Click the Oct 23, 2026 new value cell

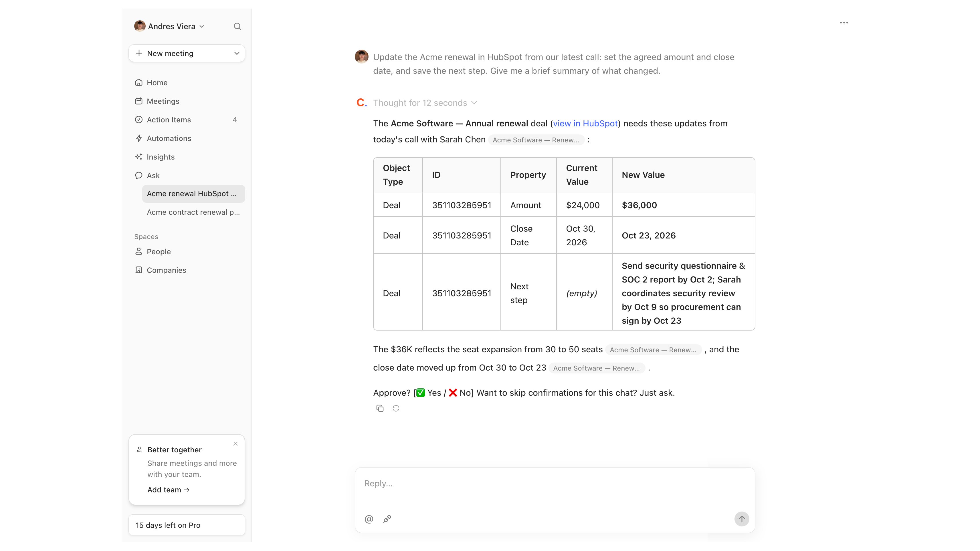pyautogui.click(x=683, y=235)
